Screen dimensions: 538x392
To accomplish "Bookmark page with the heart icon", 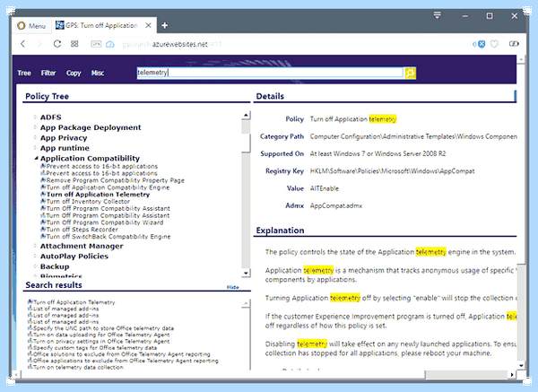I will click(494, 44).
